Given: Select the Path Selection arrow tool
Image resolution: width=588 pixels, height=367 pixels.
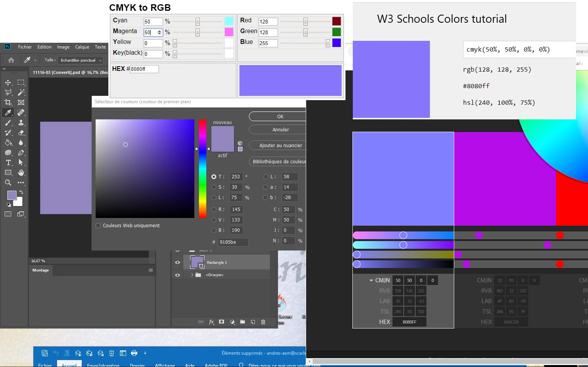Looking at the screenshot, I should 21,163.
